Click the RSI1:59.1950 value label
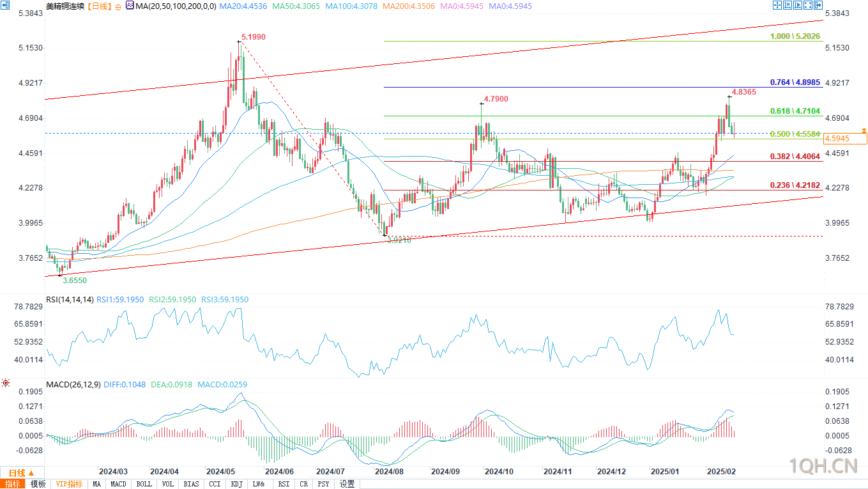The height and width of the screenshot is (489, 868). click(x=121, y=299)
